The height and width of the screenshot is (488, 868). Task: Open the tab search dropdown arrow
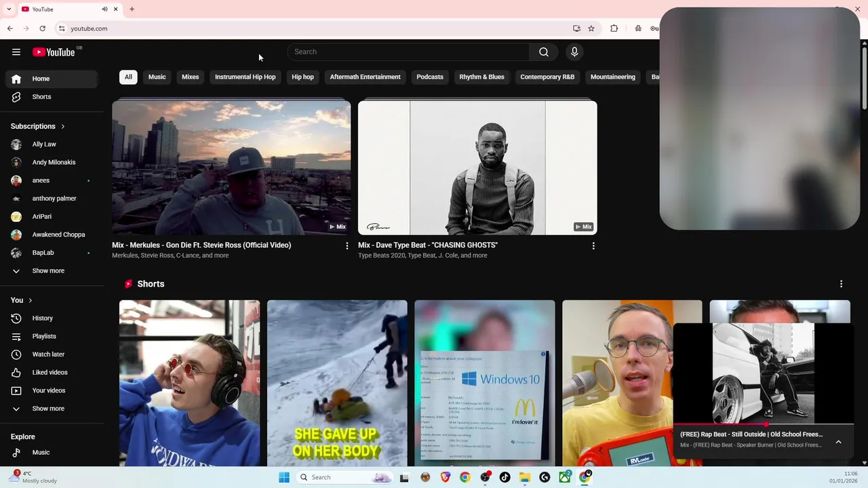(9, 9)
